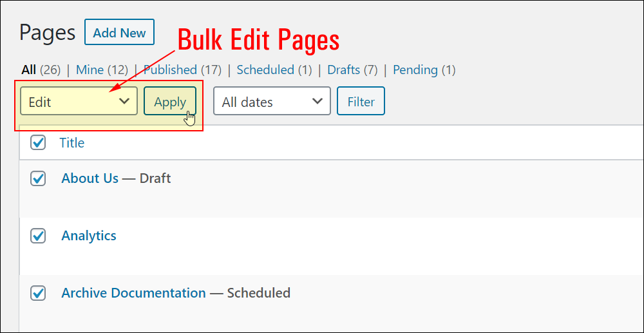
Task: Show only Published pages
Action: click(x=170, y=70)
